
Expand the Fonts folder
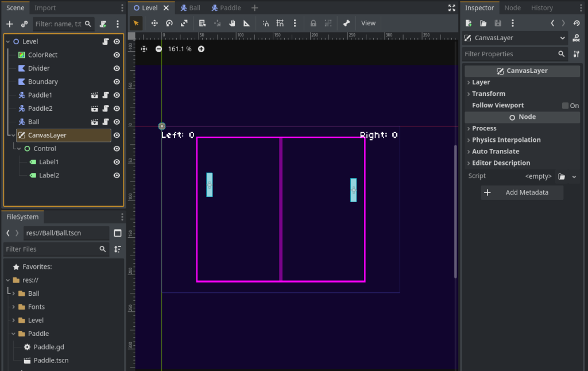[x=13, y=307]
